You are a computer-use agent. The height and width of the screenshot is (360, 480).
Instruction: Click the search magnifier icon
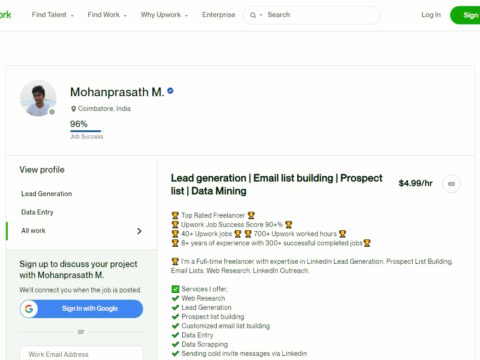253,15
